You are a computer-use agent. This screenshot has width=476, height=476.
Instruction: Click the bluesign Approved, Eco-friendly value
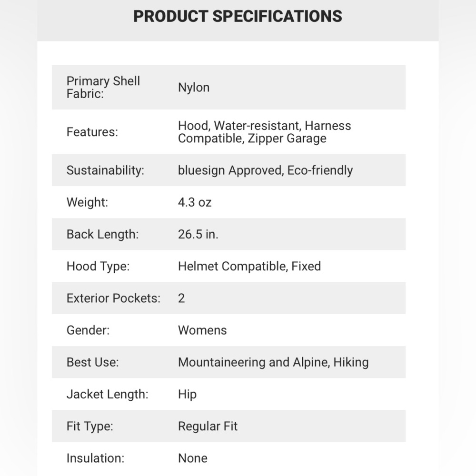click(x=265, y=170)
